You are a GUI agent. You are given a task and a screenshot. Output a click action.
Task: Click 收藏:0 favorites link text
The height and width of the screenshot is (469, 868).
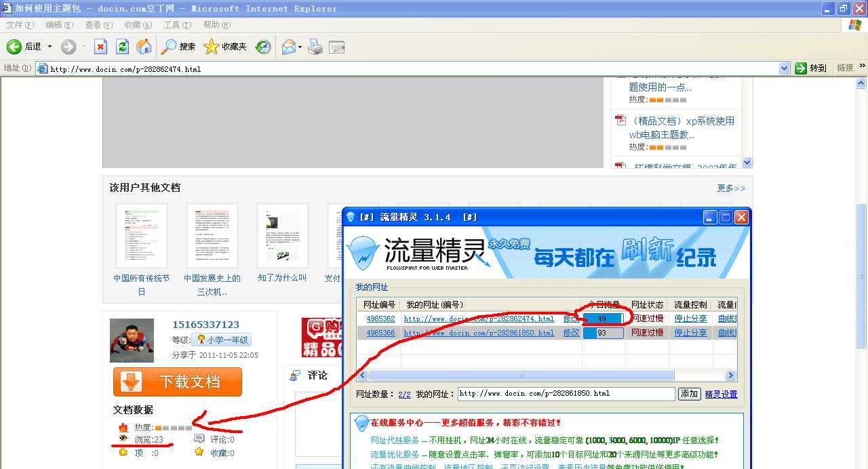(222, 453)
